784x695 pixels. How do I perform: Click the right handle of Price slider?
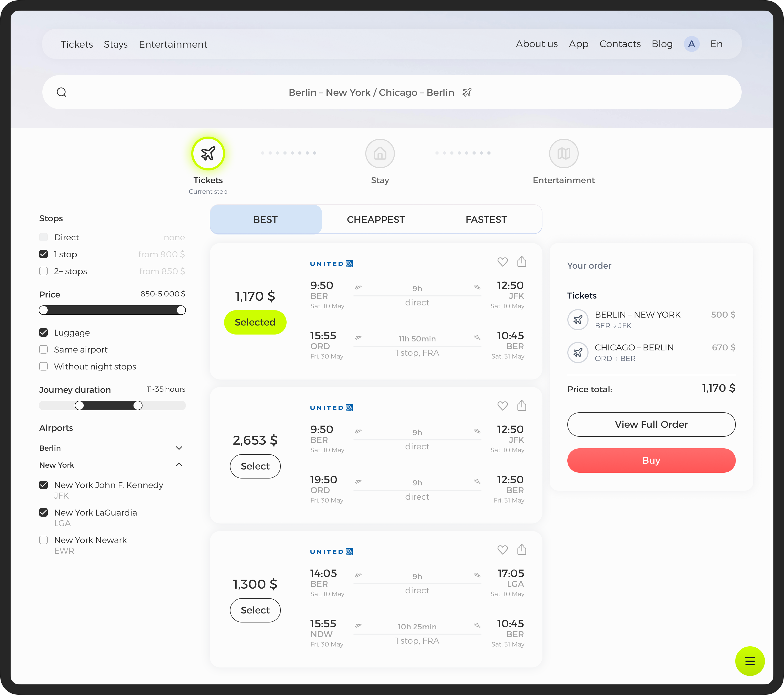181,310
